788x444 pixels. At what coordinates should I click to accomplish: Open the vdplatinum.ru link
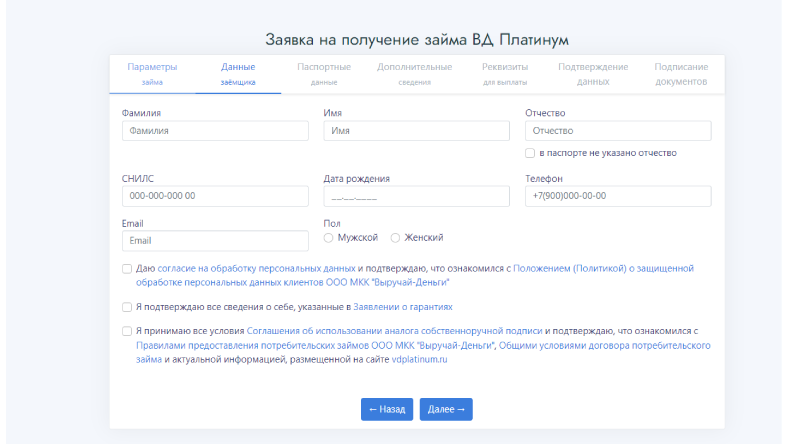419,360
